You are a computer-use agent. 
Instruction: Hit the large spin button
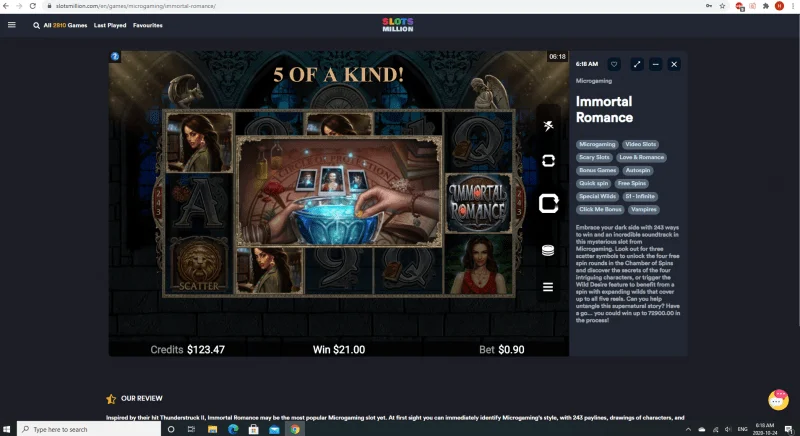pos(548,203)
